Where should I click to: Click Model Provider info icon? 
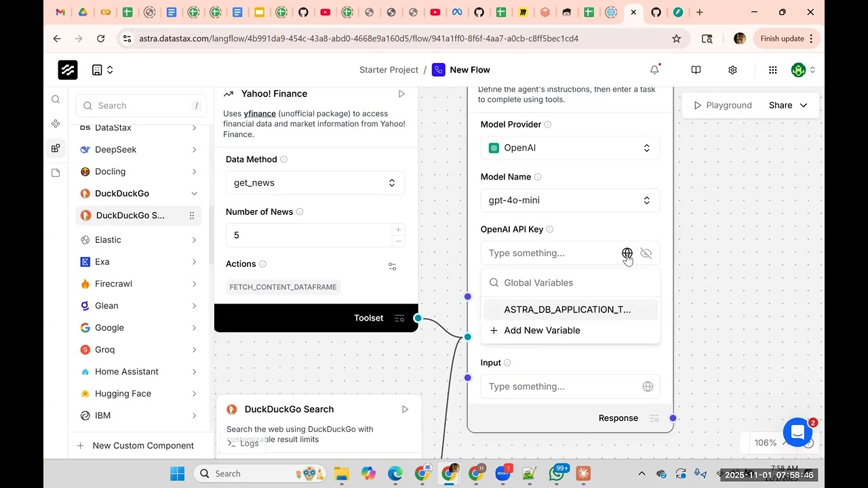547,124
